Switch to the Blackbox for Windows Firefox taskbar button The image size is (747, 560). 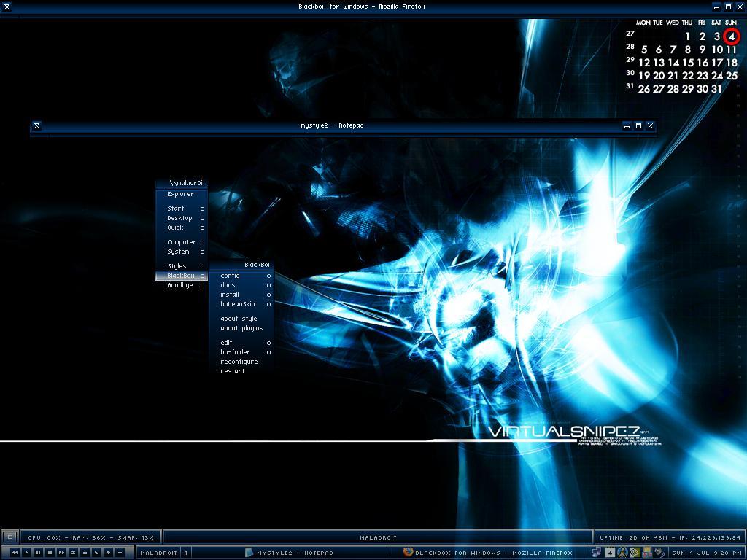(488, 553)
